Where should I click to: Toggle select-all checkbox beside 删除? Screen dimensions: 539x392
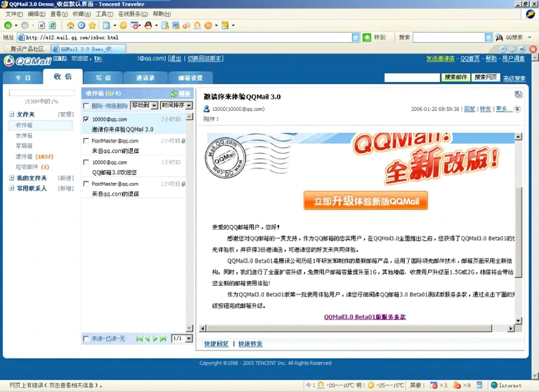coord(86,106)
